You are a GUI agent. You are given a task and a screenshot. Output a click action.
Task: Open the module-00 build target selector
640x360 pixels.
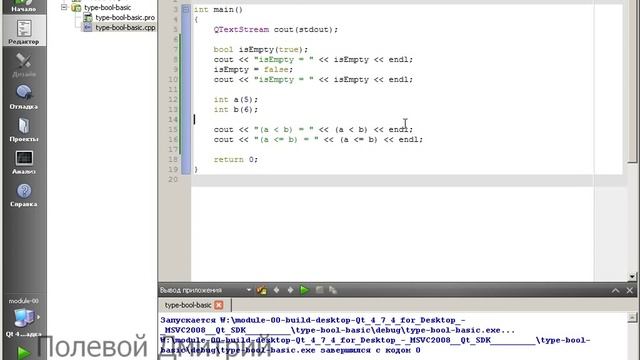pos(24,318)
